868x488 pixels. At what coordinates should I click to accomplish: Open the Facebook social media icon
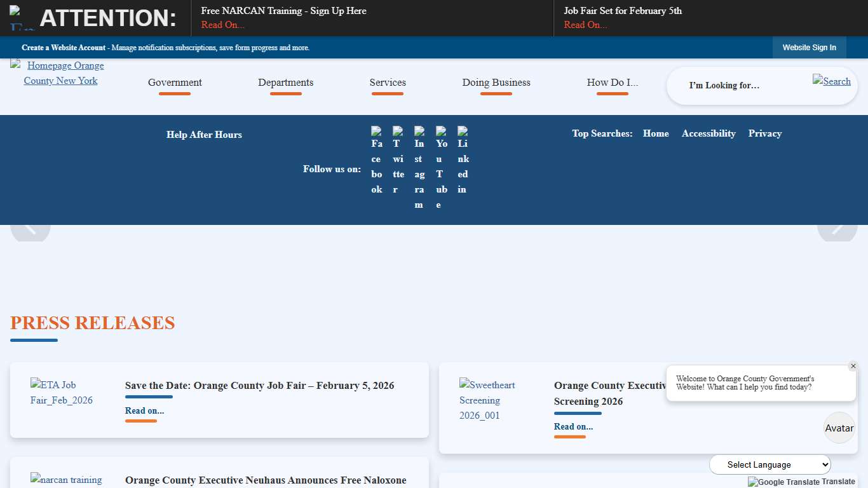tap(377, 160)
